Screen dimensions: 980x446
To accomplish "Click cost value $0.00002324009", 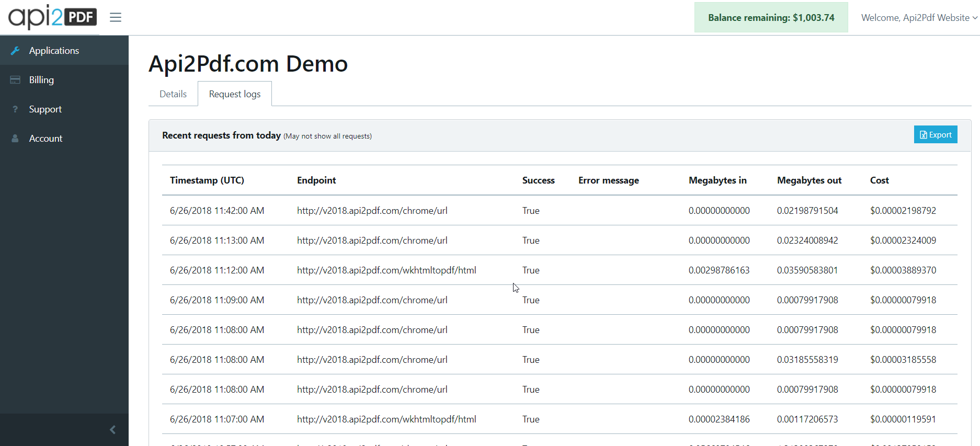I will (x=903, y=241).
